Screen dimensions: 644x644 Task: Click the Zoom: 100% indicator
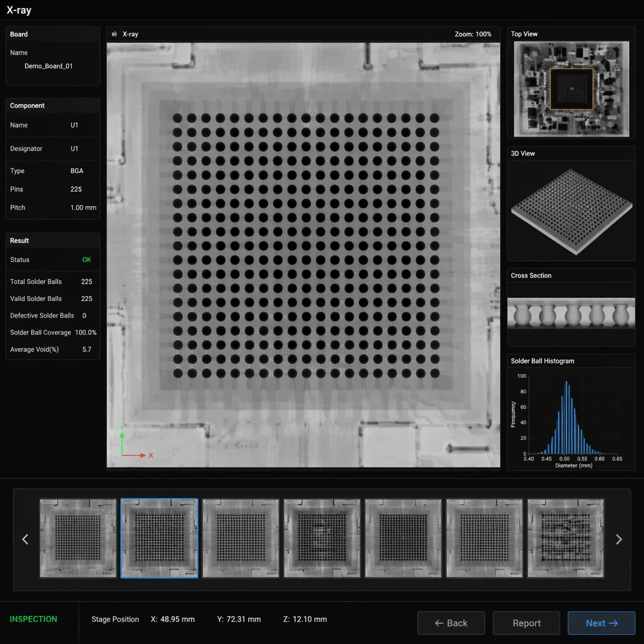coord(473,34)
